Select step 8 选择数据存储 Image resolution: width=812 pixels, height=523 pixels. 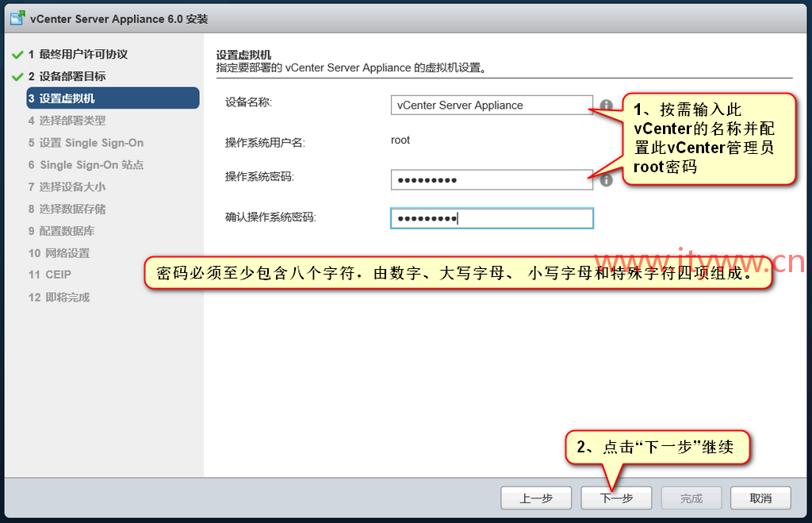67,209
